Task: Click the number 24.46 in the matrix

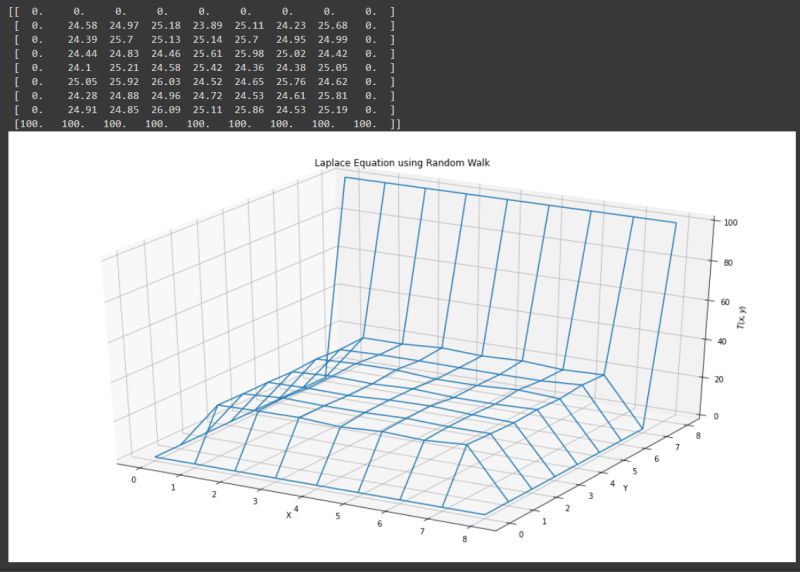Action: coord(166,54)
